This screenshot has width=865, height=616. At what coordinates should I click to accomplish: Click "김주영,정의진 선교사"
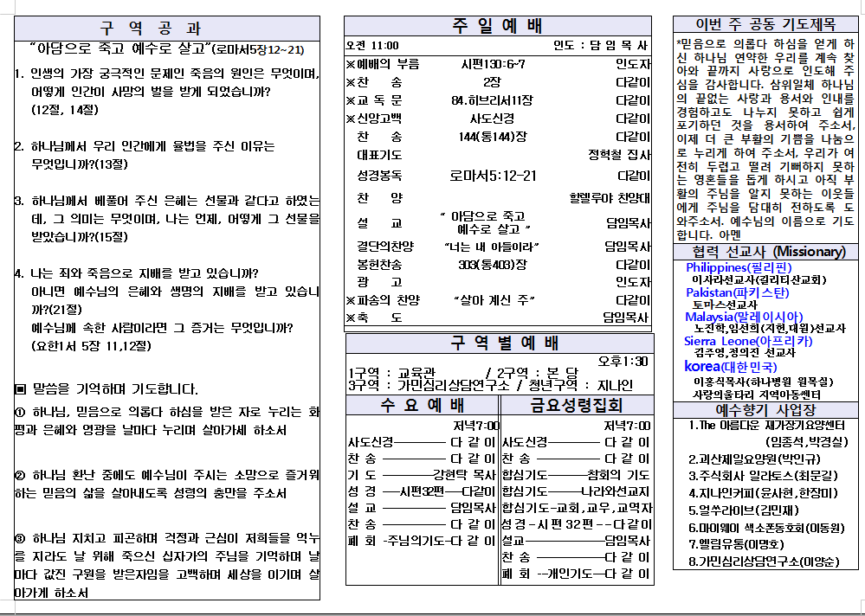click(x=744, y=353)
